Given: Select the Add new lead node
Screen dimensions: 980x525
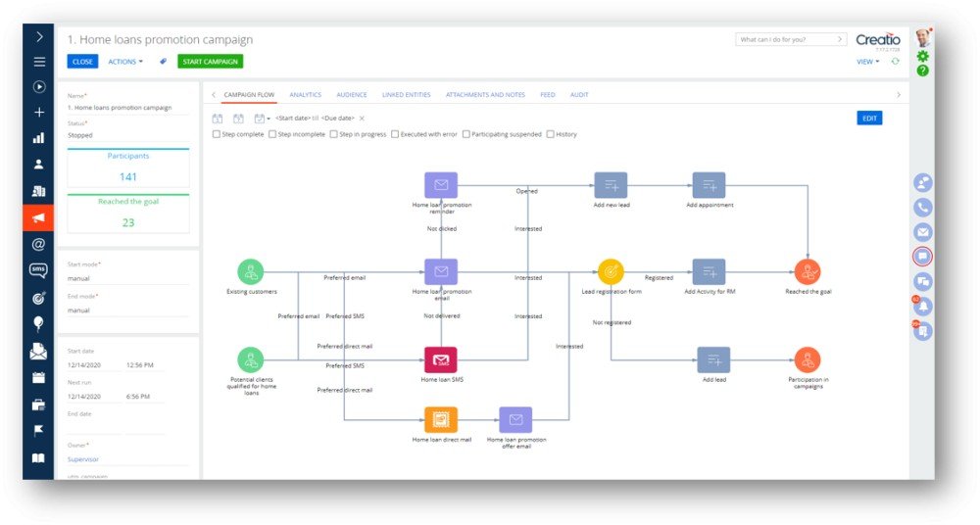Looking at the screenshot, I should (x=611, y=185).
